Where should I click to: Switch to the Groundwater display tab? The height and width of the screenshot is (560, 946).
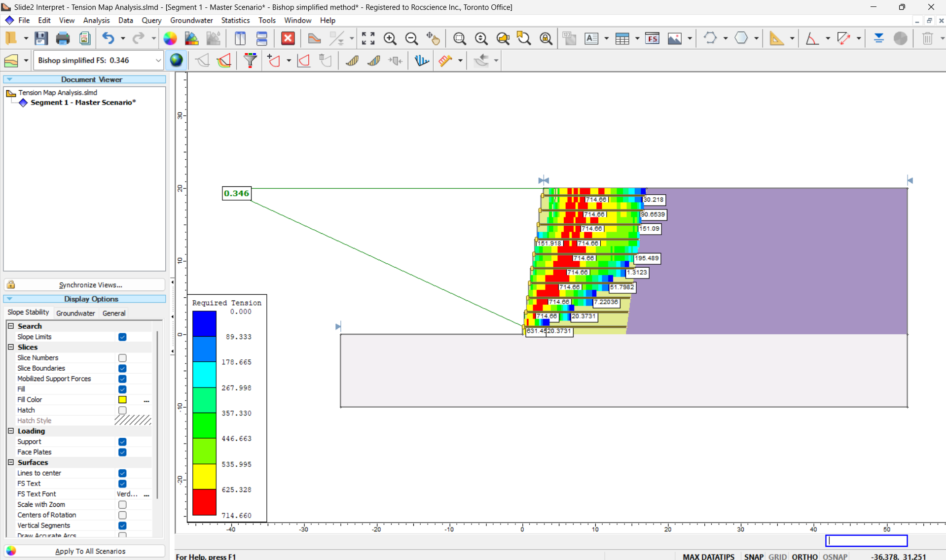tap(75, 313)
